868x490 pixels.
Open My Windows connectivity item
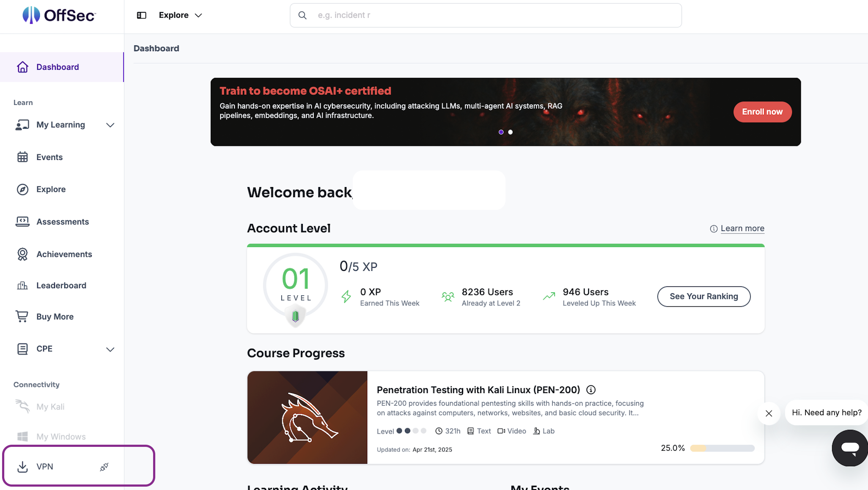coord(61,437)
